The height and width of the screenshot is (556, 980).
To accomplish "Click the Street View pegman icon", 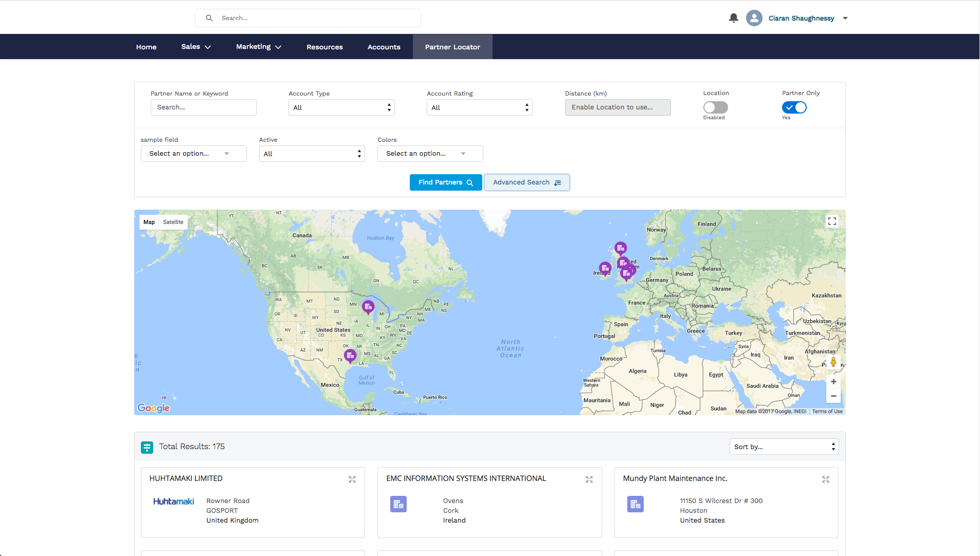I will [833, 362].
